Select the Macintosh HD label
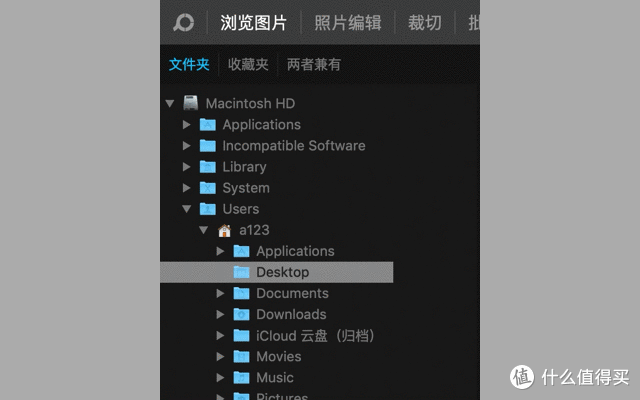 click(250, 103)
